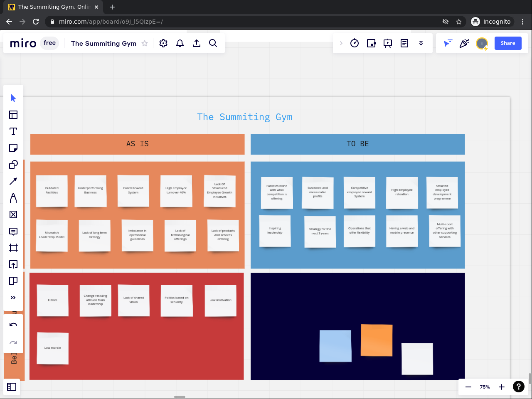This screenshot has height=399, width=532.
Task: Click the Incognito profile indicator
Action: tap(491, 22)
